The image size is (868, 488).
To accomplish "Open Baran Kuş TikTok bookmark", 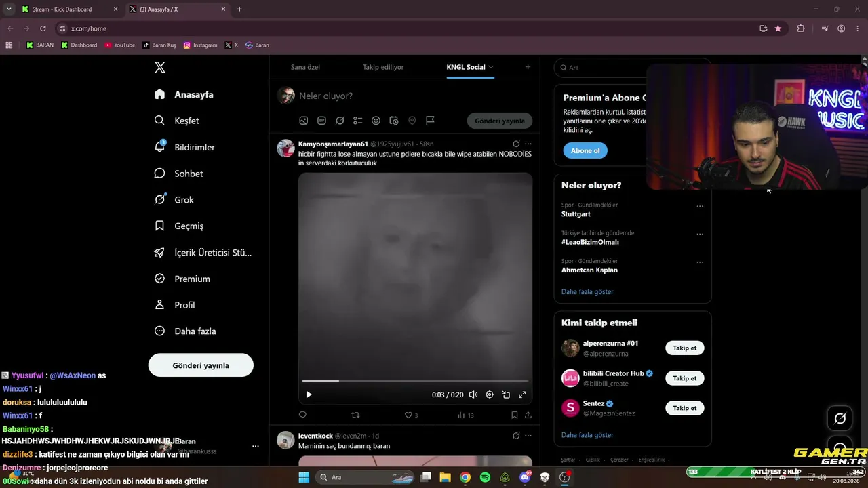I will point(159,45).
